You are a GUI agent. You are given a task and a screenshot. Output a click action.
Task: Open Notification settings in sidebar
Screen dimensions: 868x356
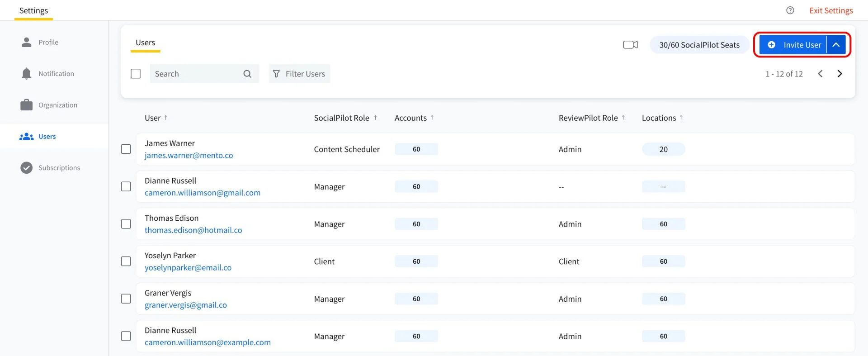pos(56,73)
